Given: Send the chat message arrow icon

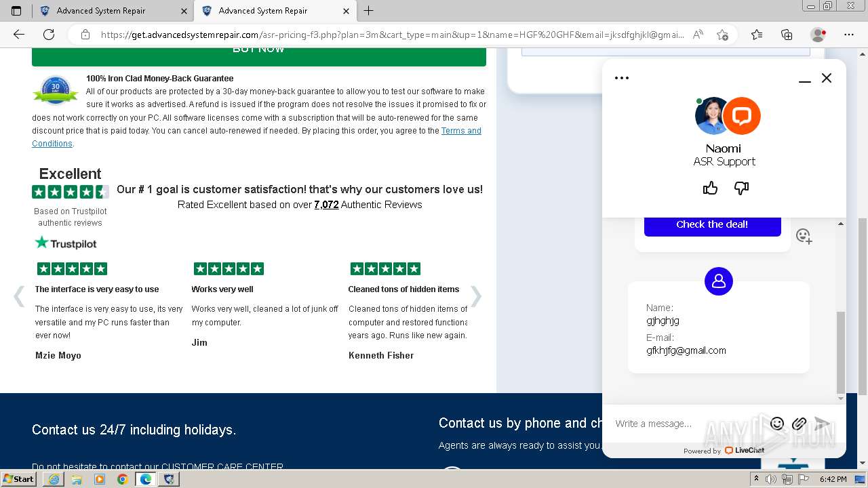Looking at the screenshot, I should point(822,424).
